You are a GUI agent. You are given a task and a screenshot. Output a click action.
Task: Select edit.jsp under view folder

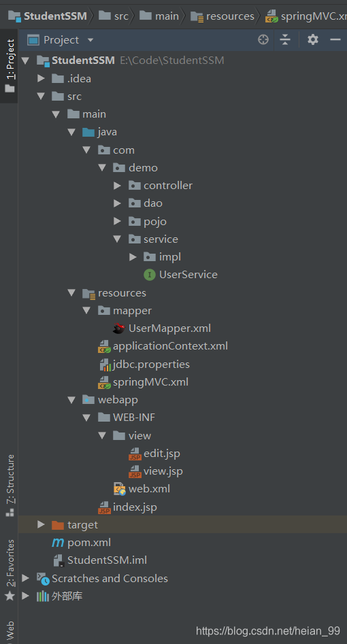(x=162, y=454)
